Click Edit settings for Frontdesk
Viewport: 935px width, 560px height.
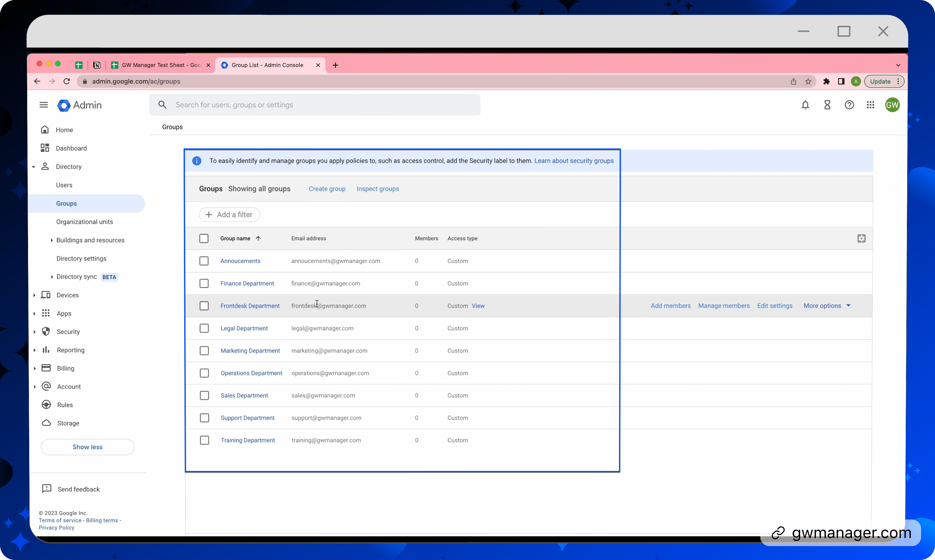(x=775, y=306)
